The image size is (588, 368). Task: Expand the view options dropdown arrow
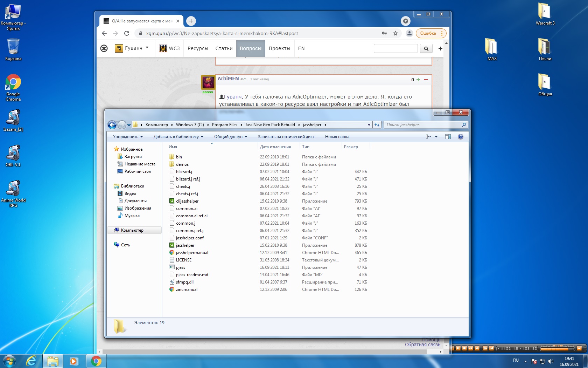click(436, 137)
